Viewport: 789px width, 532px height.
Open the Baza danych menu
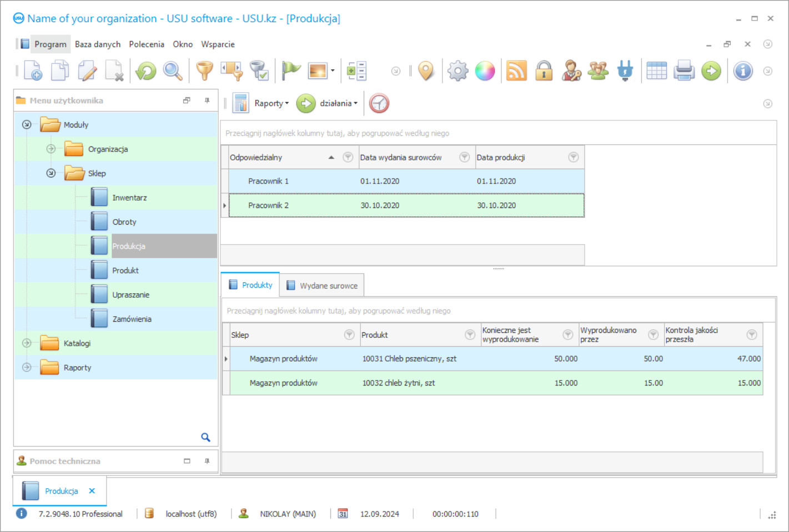pos(98,44)
